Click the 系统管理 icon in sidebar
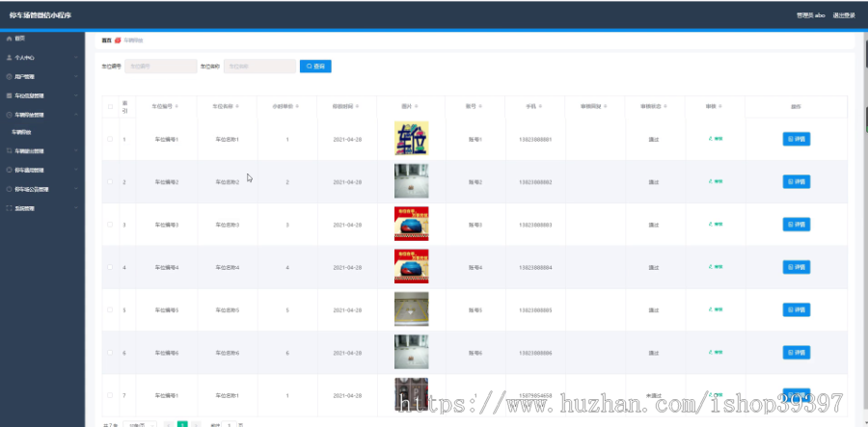Viewport: 868px width, 427px height. pyautogui.click(x=9, y=208)
